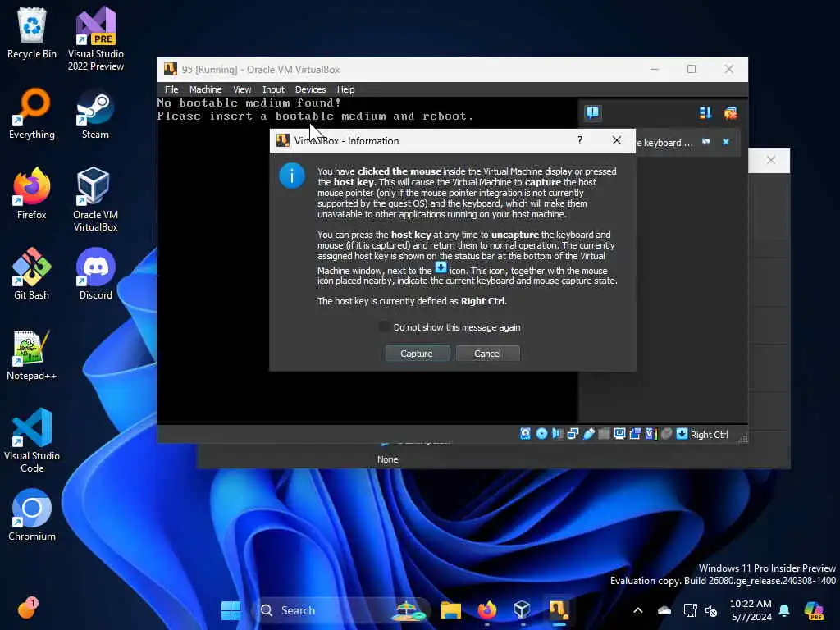
Task: Open the Devices menu
Action: coord(310,89)
